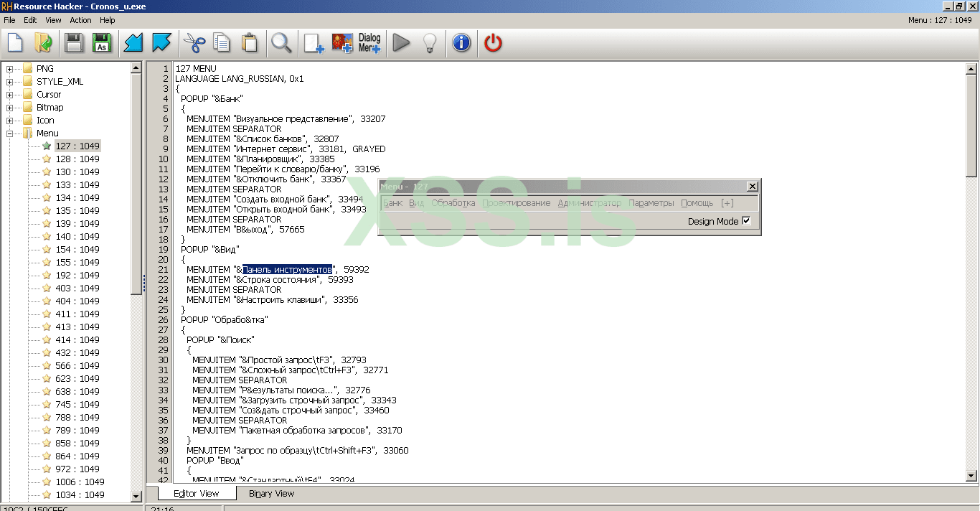Viewport: 980px width, 511px height.
Task: Compile script with the play icon
Action: coord(401,43)
